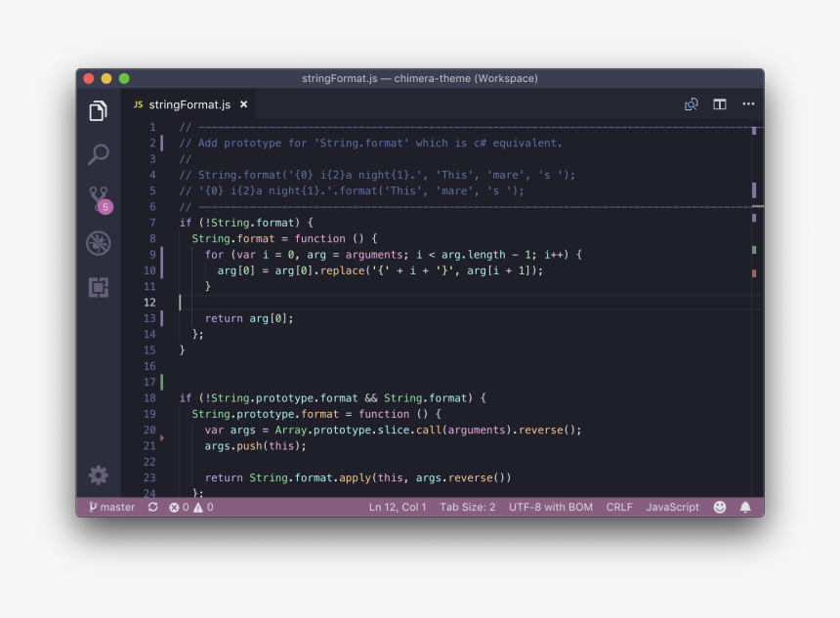
Task: Click 'Array' on line 20
Action: pos(291,430)
